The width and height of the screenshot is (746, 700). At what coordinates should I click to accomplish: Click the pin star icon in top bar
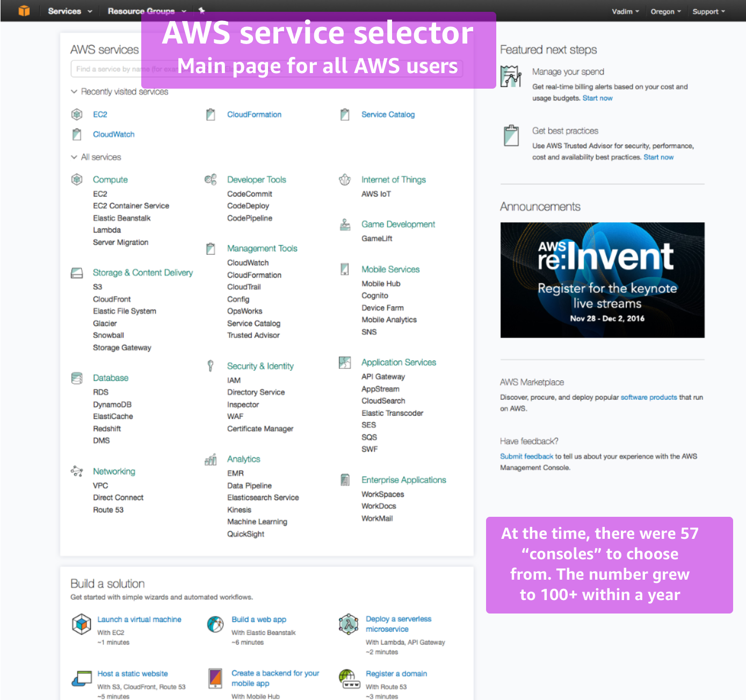point(202,10)
